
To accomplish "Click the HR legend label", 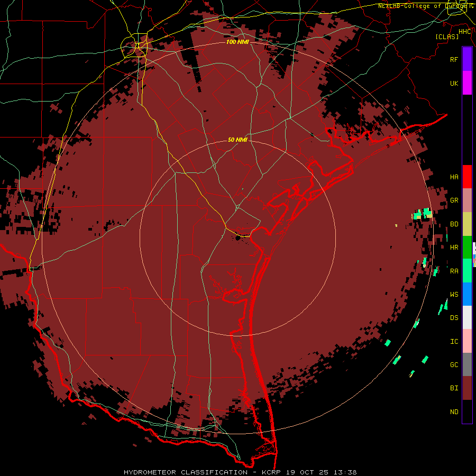I will coord(454,248).
